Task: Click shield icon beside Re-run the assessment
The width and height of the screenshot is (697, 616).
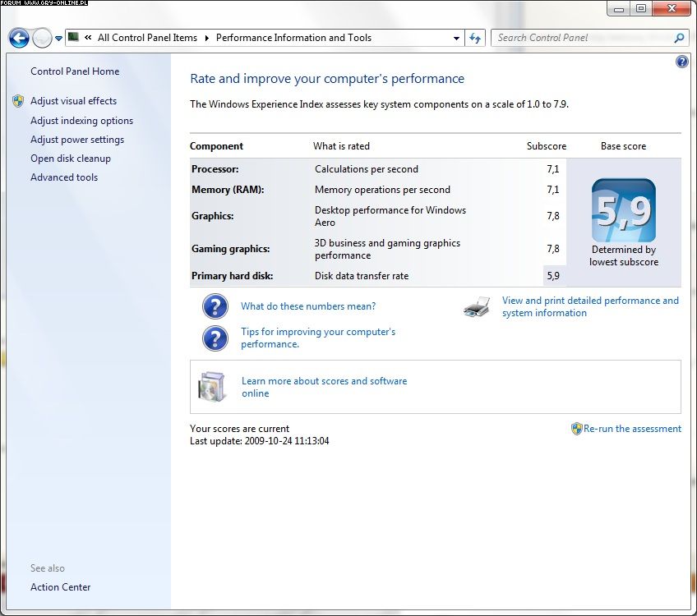Action: pos(576,429)
